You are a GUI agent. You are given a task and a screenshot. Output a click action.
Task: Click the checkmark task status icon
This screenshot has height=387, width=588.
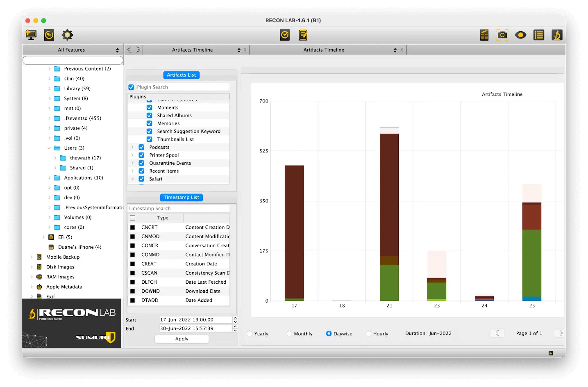pyautogui.click(x=285, y=35)
